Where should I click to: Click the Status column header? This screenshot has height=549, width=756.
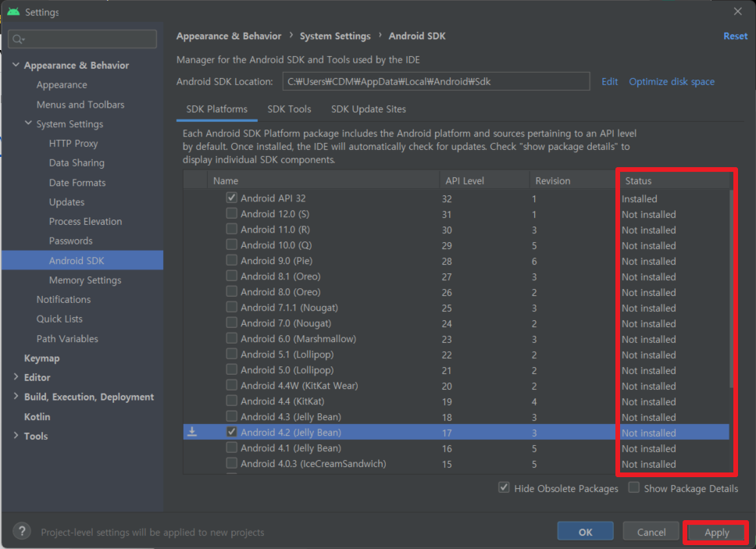pyautogui.click(x=674, y=180)
